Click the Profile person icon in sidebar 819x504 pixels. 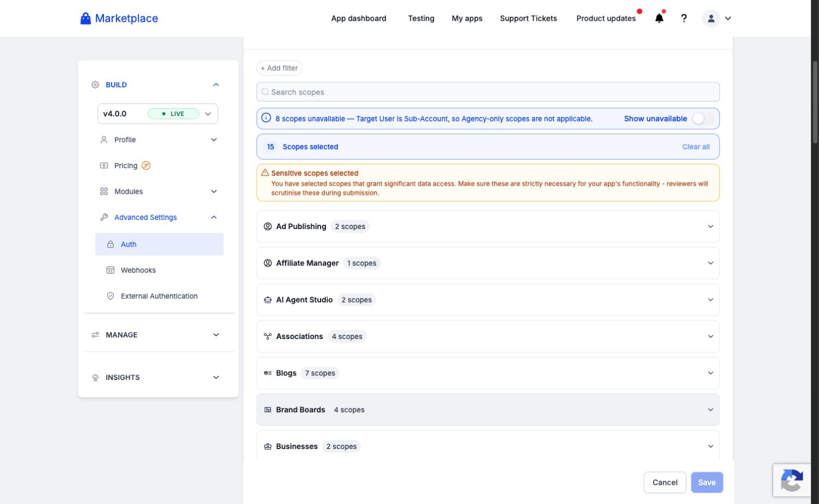pyautogui.click(x=104, y=140)
